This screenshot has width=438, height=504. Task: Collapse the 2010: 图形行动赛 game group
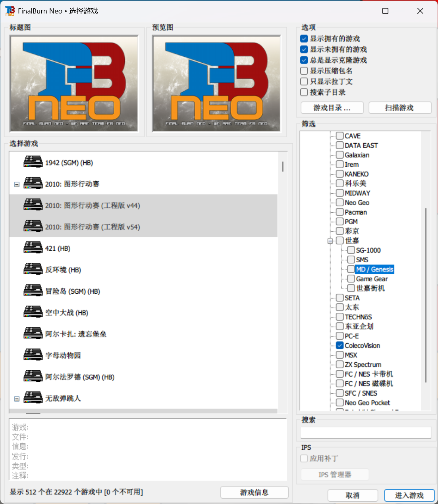(17, 184)
